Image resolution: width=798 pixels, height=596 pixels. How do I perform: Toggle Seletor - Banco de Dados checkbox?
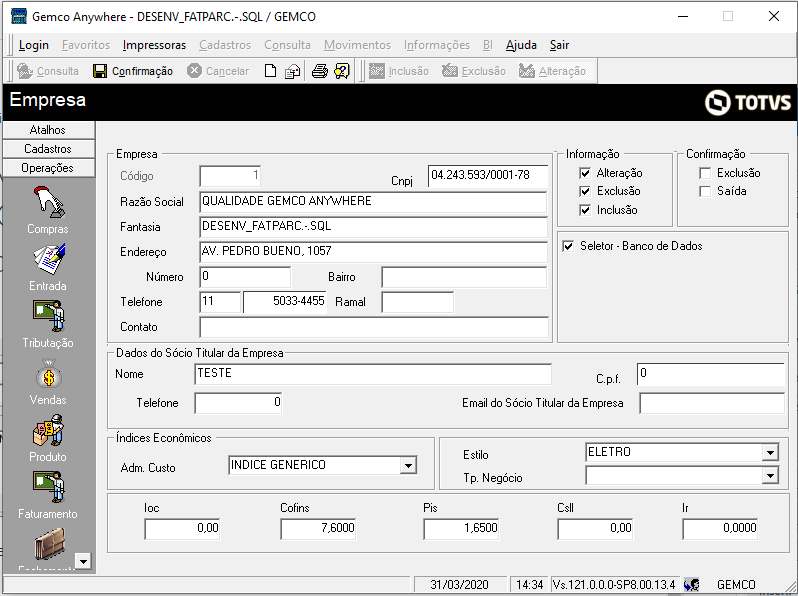(568, 246)
